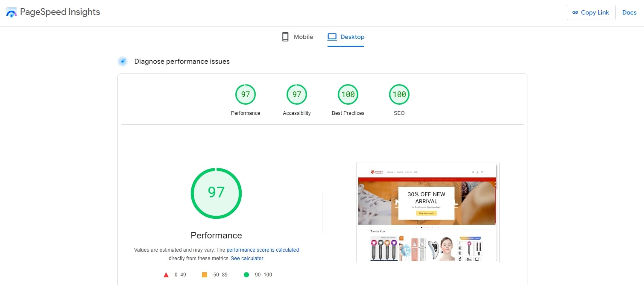Open the Docs link
Image resolution: width=644 pixels, height=285 pixels.
pyautogui.click(x=629, y=12)
